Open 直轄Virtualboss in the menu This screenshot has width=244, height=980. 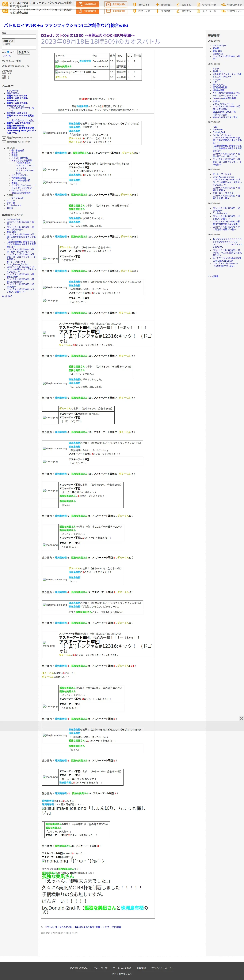point(15,126)
